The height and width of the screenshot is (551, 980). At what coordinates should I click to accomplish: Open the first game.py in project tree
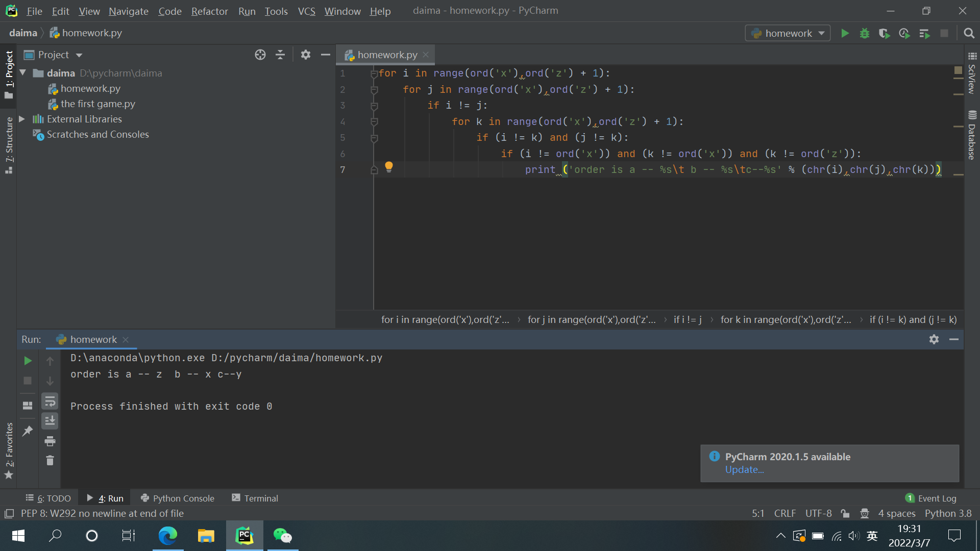point(97,104)
